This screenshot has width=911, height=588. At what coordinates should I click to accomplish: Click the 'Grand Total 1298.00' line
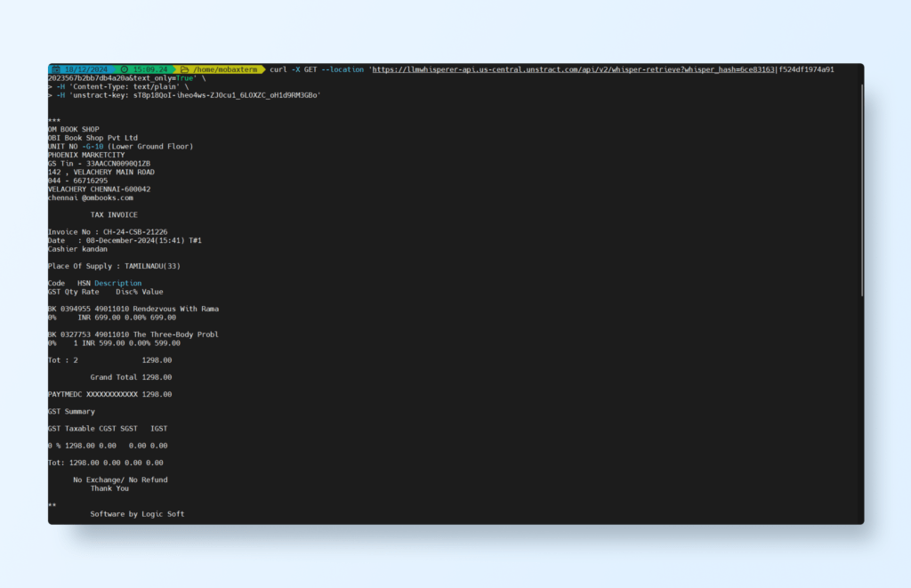(x=131, y=377)
